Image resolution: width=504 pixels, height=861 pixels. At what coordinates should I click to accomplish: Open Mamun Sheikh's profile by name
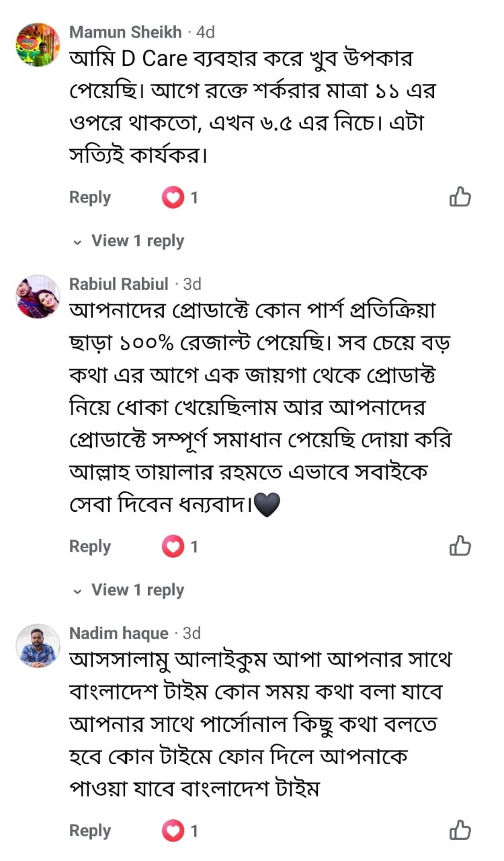pyautogui.click(x=126, y=32)
